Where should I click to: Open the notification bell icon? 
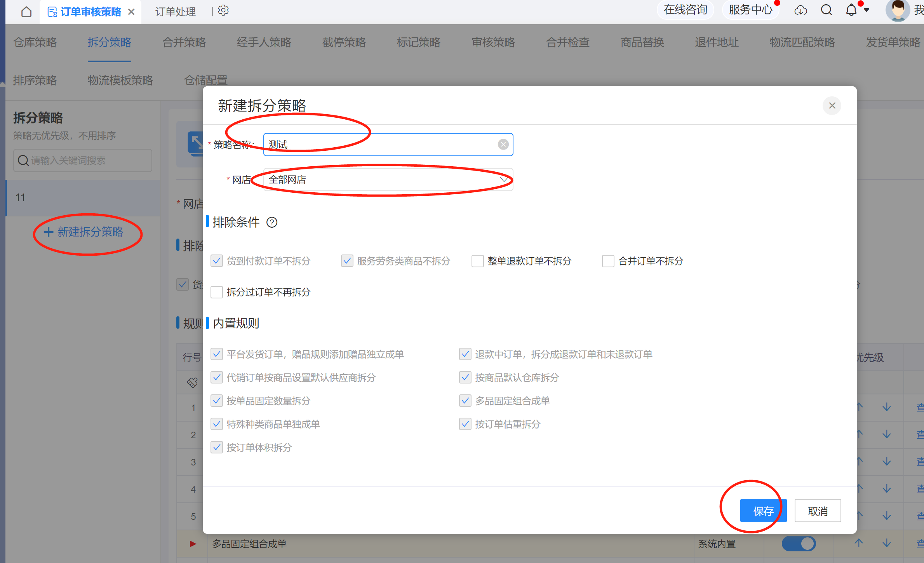click(851, 10)
